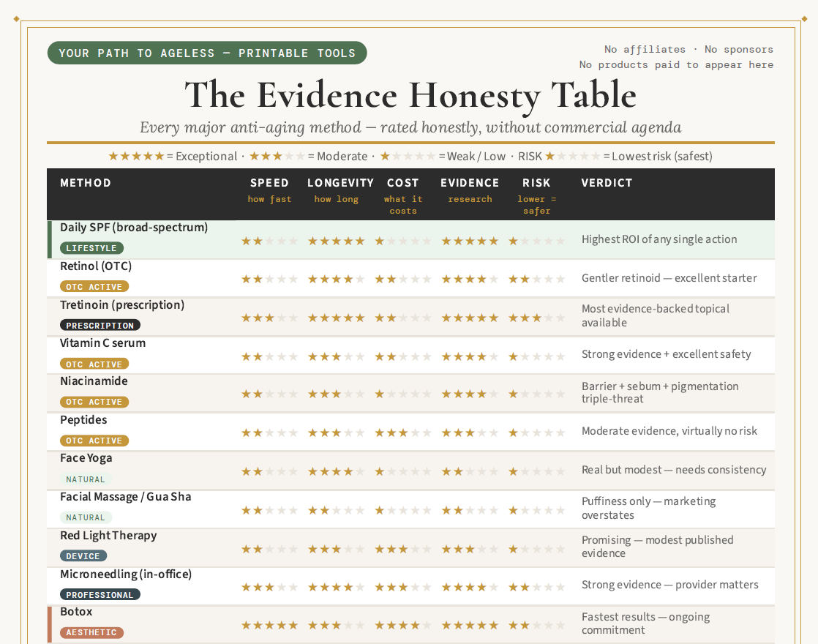Click the Botox speed star rating

coord(269,625)
